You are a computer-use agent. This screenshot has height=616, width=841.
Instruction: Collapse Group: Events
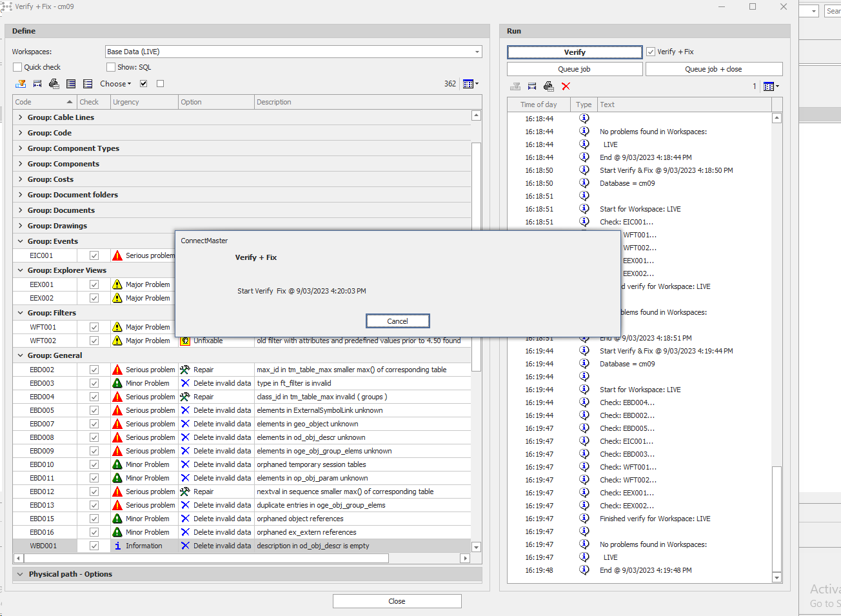[21, 241]
